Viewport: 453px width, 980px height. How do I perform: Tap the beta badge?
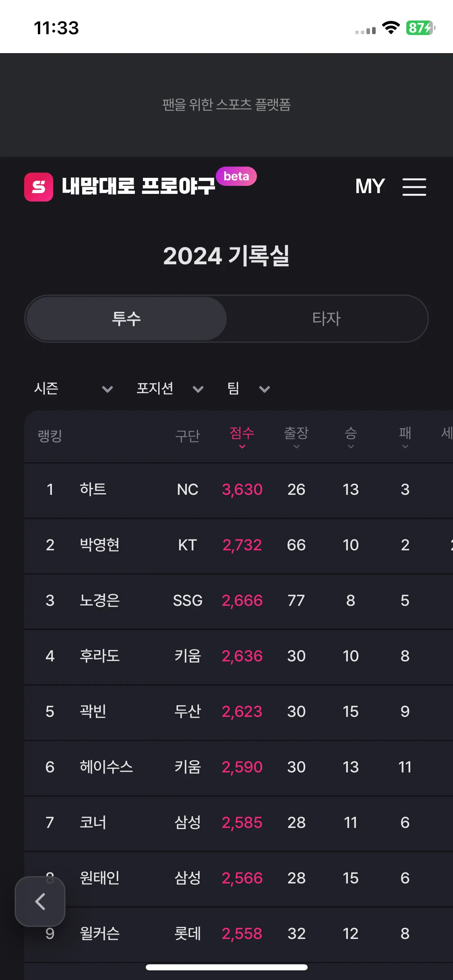236,176
